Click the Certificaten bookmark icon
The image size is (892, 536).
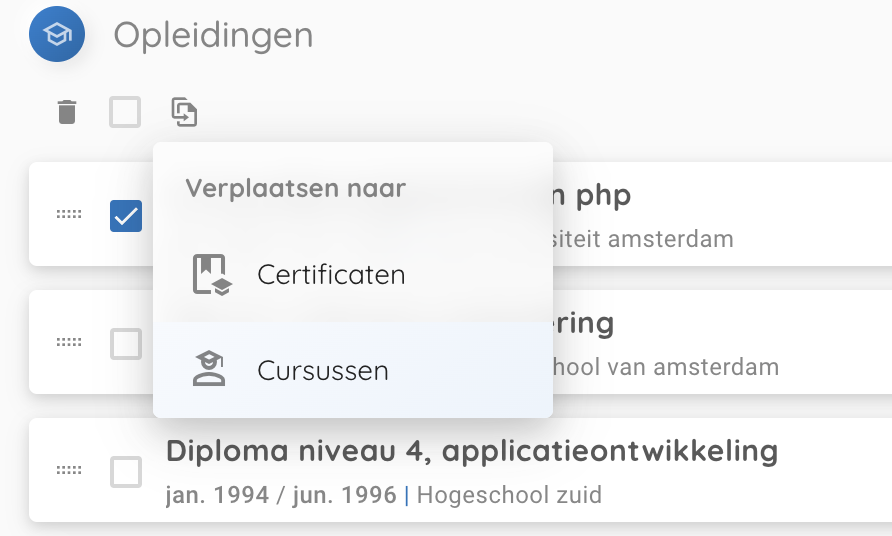point(211,275)
